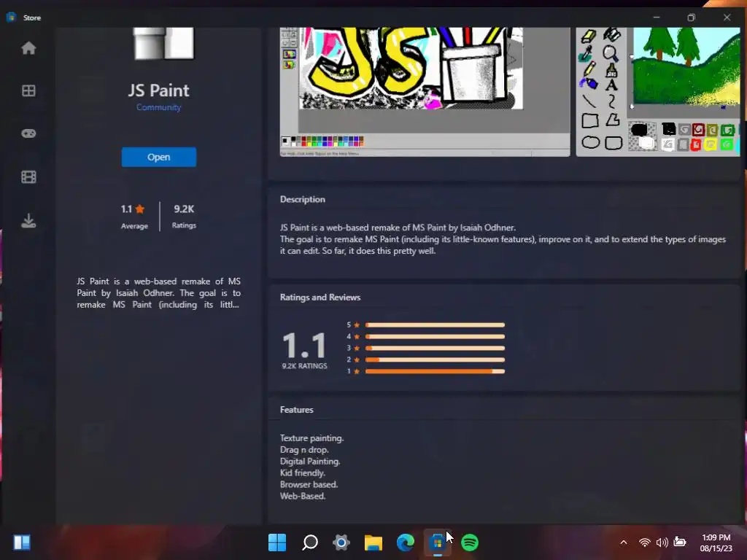
Task: Select the 'Browser based.' feature line
Action: point(309,484)
